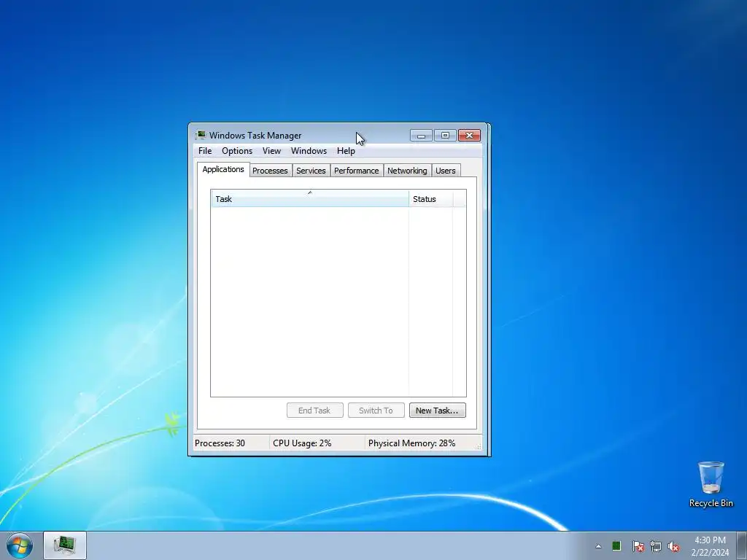The image size is (747, 560).
Task: Switch to the Performance tab
Action: click(356, 171)
